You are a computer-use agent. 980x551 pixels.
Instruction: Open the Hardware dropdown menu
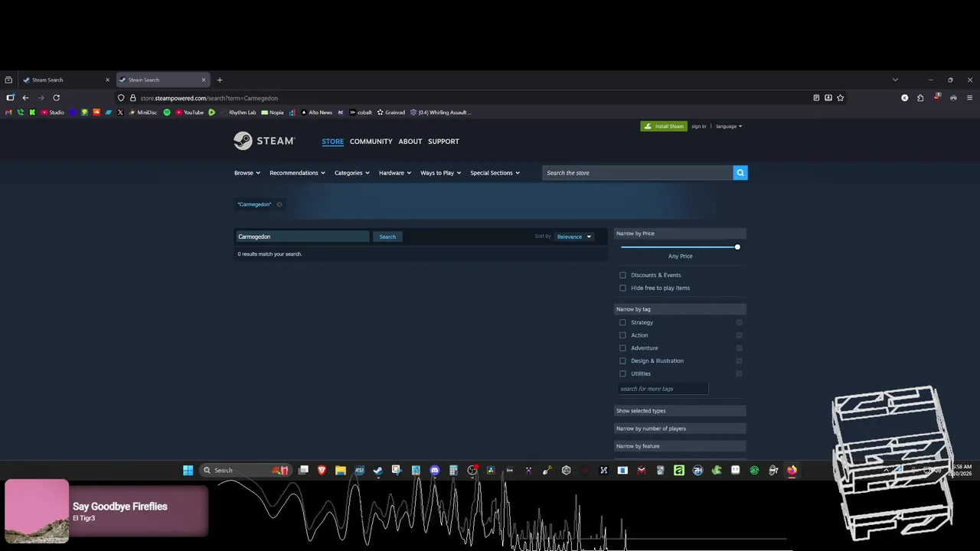pos(395,173)
